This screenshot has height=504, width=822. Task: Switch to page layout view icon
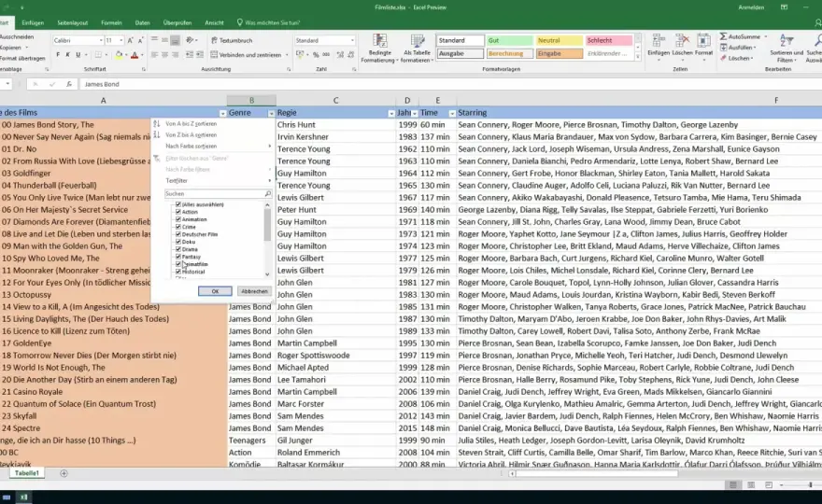(751, 485)
